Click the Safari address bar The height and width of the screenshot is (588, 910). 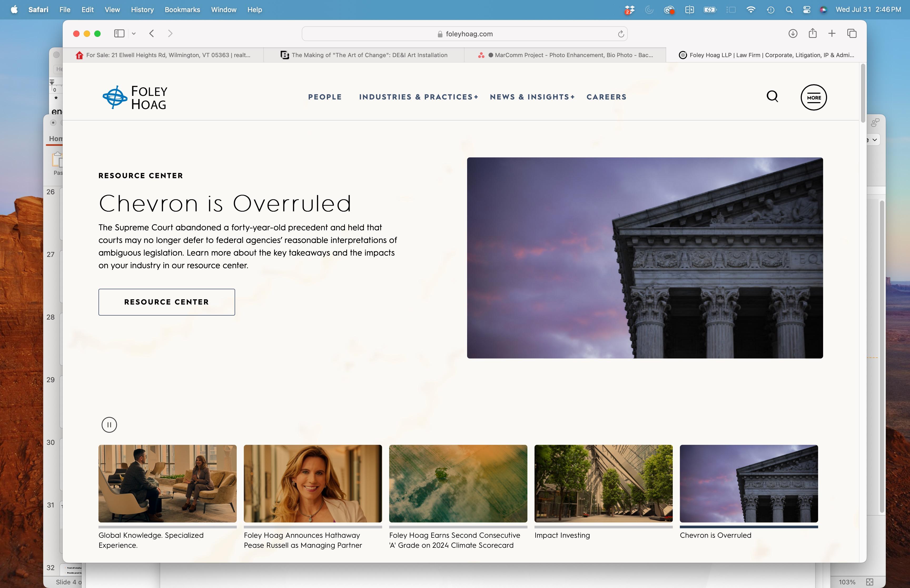pos(464,34)
